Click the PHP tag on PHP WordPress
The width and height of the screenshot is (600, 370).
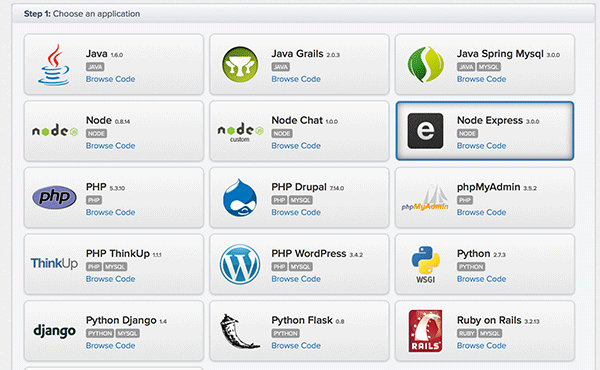tap(279, 267)
